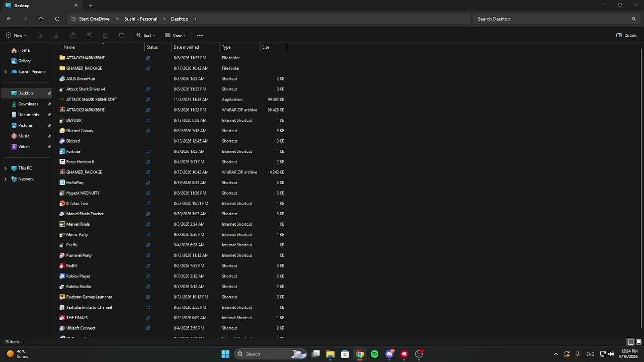The image size is (644, 362).
Task: Select the THE FINALS shortcut icon
Action: 62,318
